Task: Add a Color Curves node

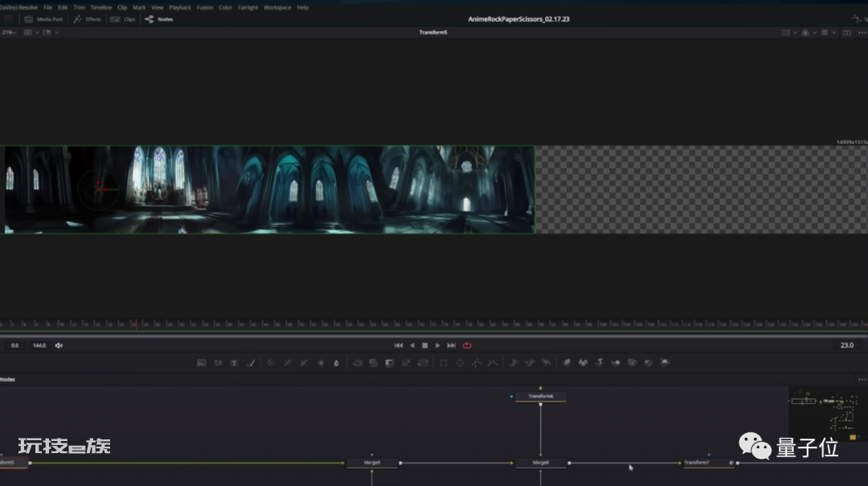Action: click(x=287, y=362)
